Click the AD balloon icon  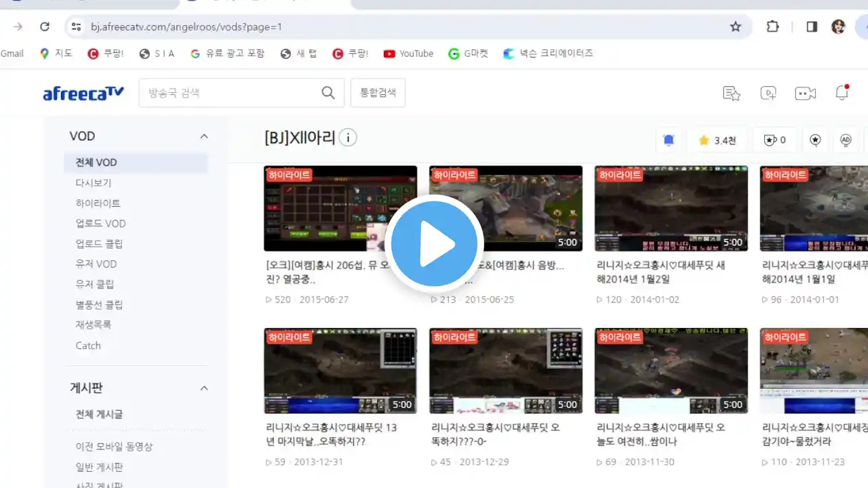846,140
